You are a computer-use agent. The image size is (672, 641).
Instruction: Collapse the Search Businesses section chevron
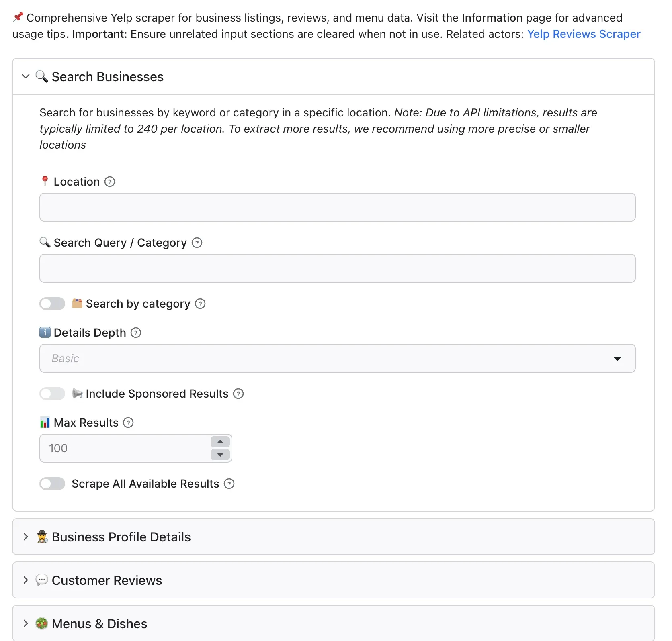[26, 76]
